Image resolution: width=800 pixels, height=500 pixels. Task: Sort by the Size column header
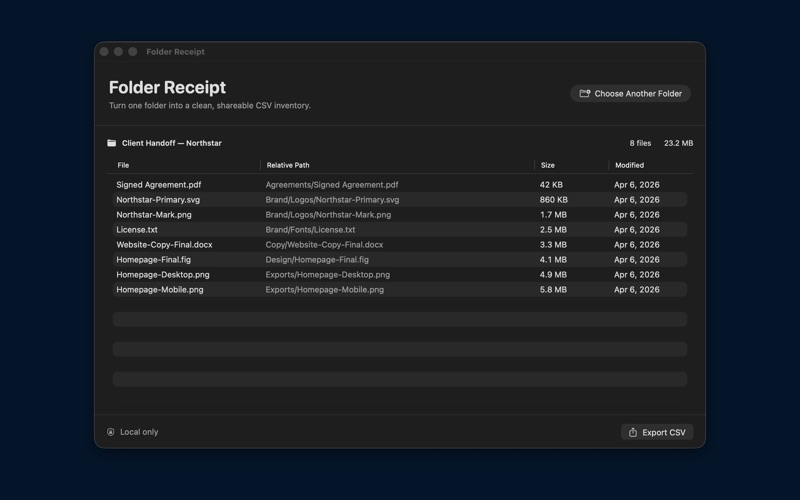click(x=547, y=165)
